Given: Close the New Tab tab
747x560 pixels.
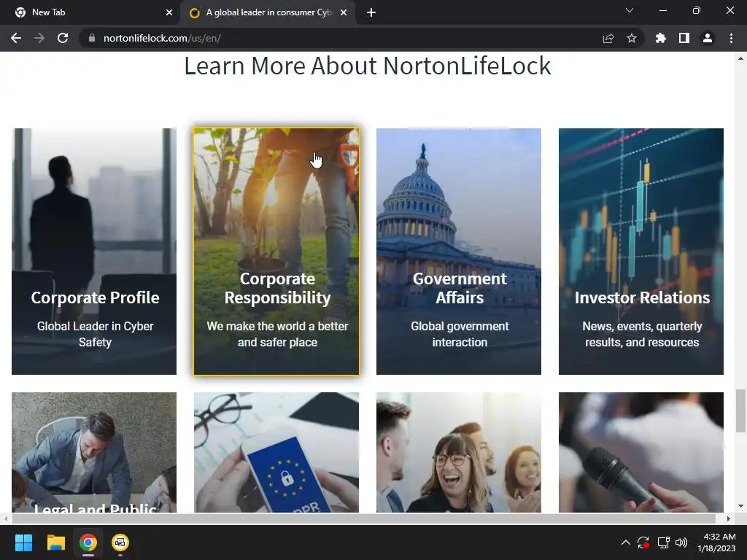Looking at the screenshot, I should pos(169,12).
